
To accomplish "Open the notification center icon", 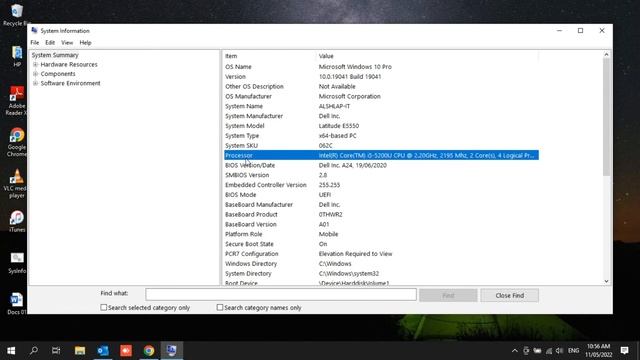I will (x=624, y=350).
